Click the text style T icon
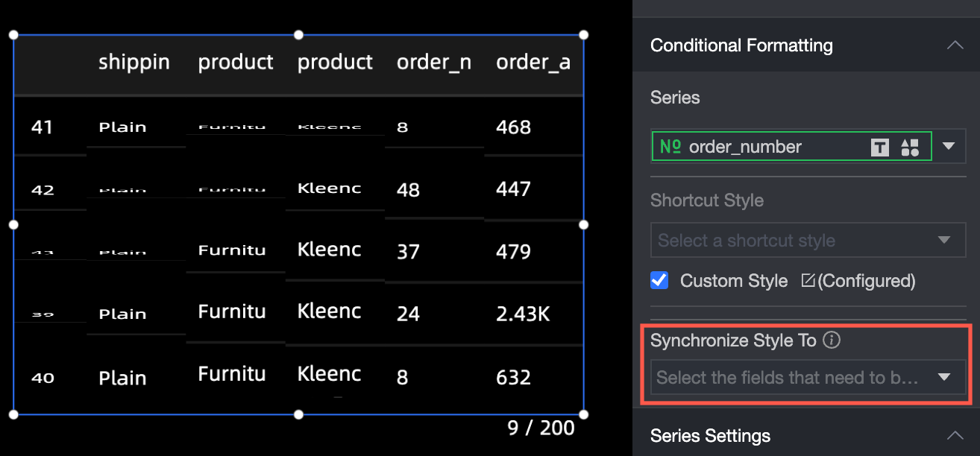Screen dimensions: 980x456 [x=880, y=147]
